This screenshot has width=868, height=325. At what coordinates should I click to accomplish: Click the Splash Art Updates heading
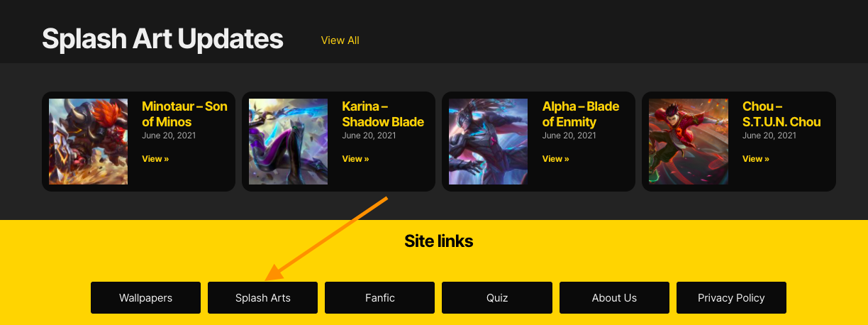pos(162,38)
